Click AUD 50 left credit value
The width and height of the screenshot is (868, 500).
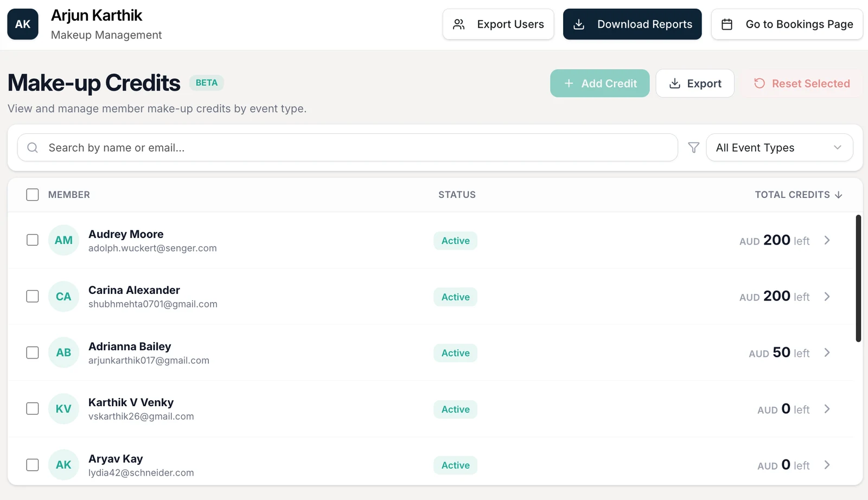(779, 352)
